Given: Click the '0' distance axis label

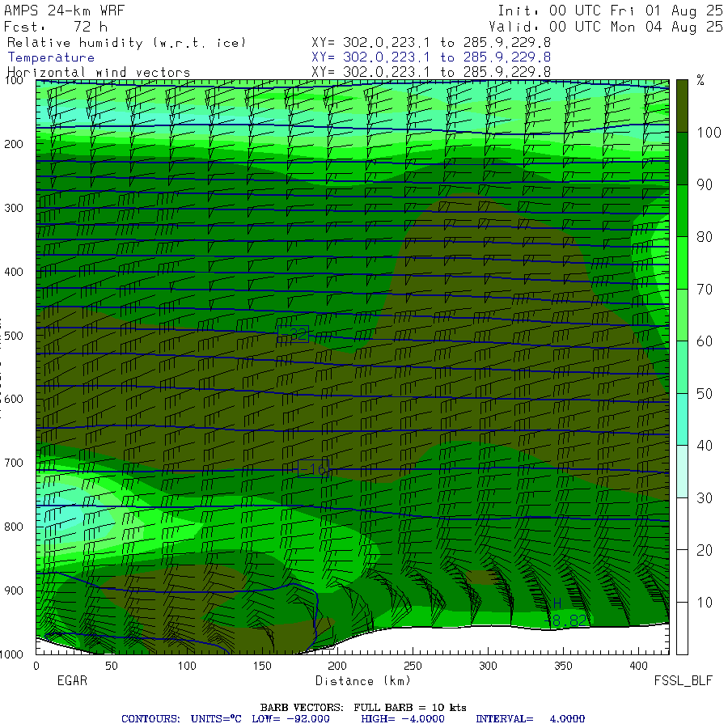Looking at the screenshot, I should tap(36, 667).
